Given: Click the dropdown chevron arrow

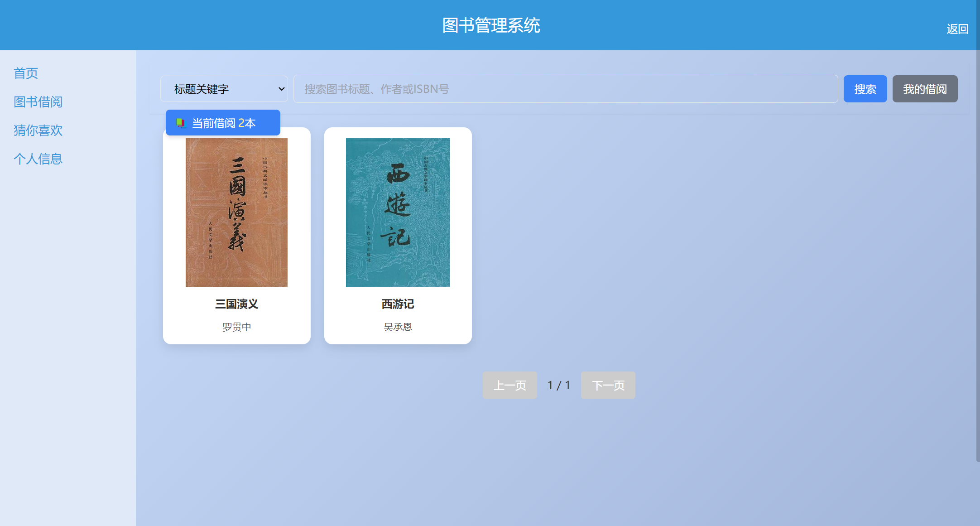Looking at the screenshot, I should (281, 89).
